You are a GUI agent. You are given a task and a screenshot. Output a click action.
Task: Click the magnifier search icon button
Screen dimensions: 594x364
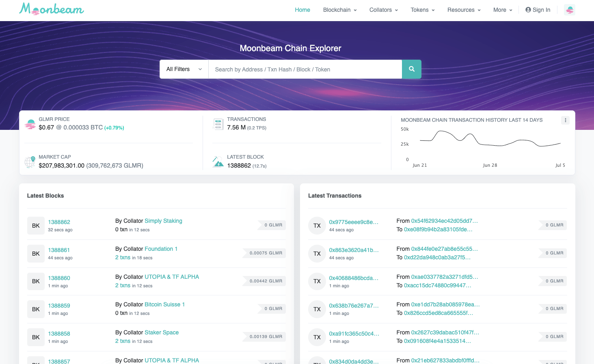(411, 69)
